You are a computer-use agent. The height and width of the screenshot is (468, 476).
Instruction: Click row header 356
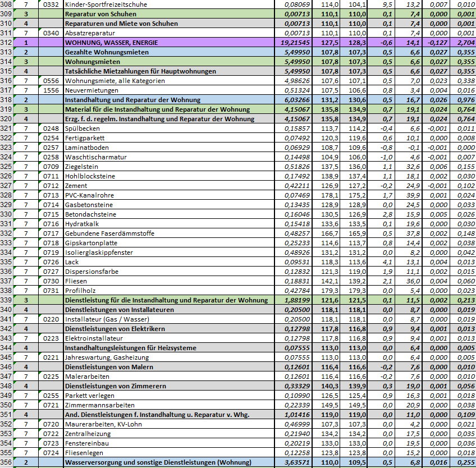[x=7, y=462]
